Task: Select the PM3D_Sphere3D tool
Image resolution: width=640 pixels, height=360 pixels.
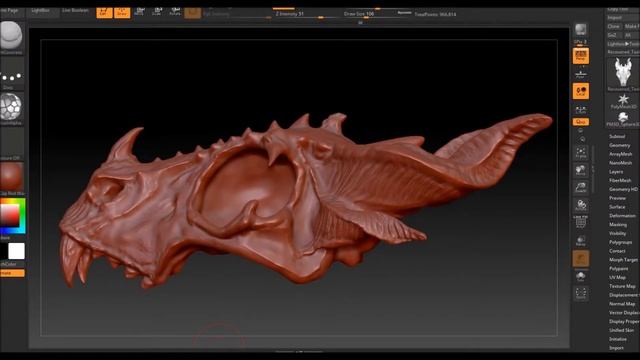Action: (623, 118)
